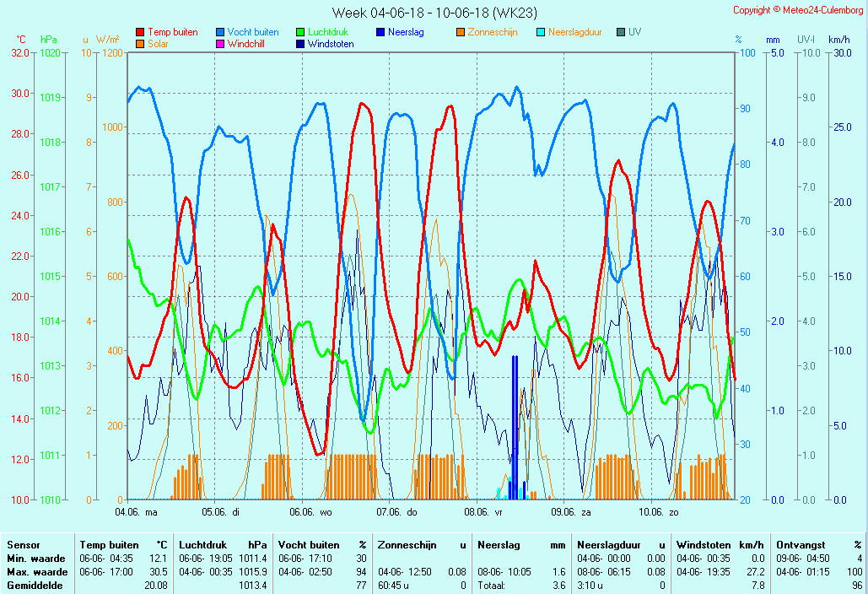Click the week title at the top

[434, 13]
